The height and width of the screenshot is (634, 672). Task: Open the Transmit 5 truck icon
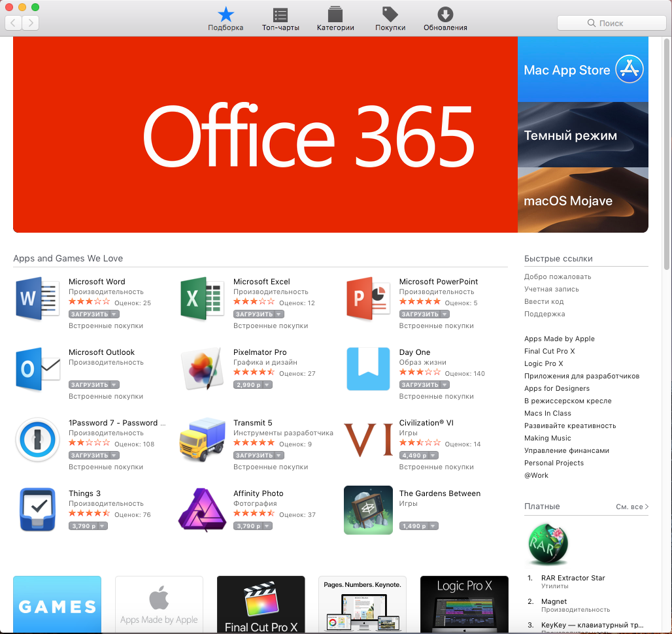coord(202,439)
